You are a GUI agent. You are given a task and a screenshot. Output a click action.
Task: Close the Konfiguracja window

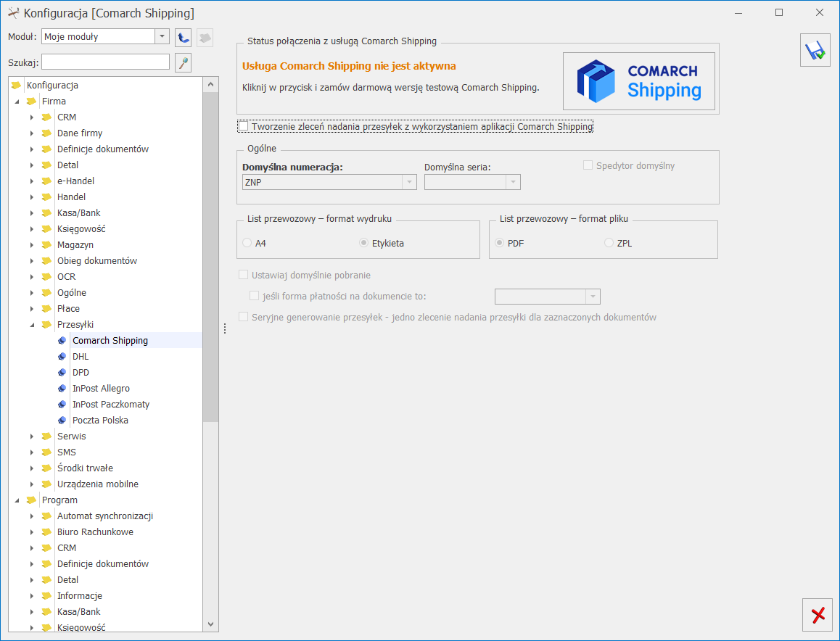pos(819,12)
